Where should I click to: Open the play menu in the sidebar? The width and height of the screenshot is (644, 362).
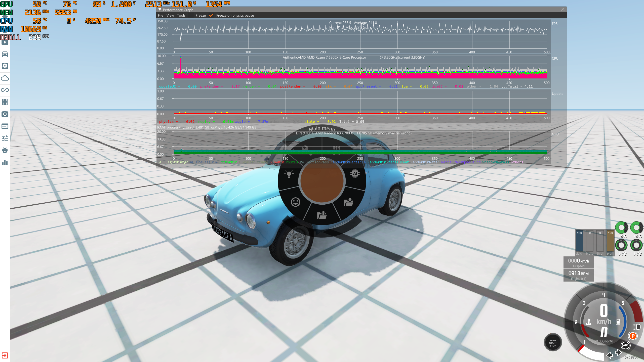click(5, 42)
